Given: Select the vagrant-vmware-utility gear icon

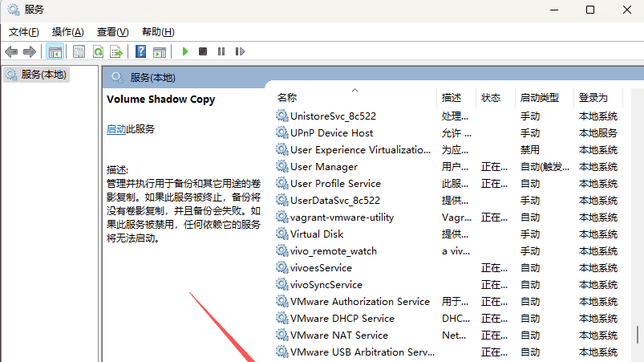Looking at the screenshot, I should click(281, 217).
